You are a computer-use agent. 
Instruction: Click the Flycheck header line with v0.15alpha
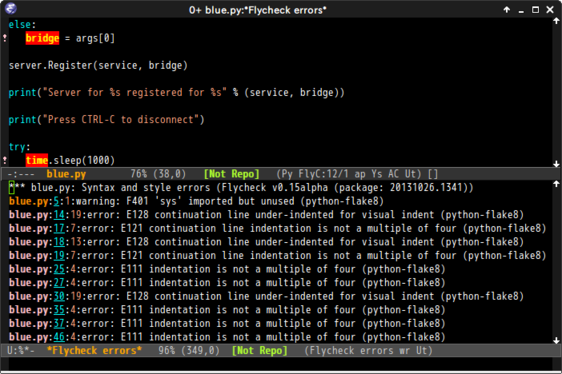[x=241, y=188]
